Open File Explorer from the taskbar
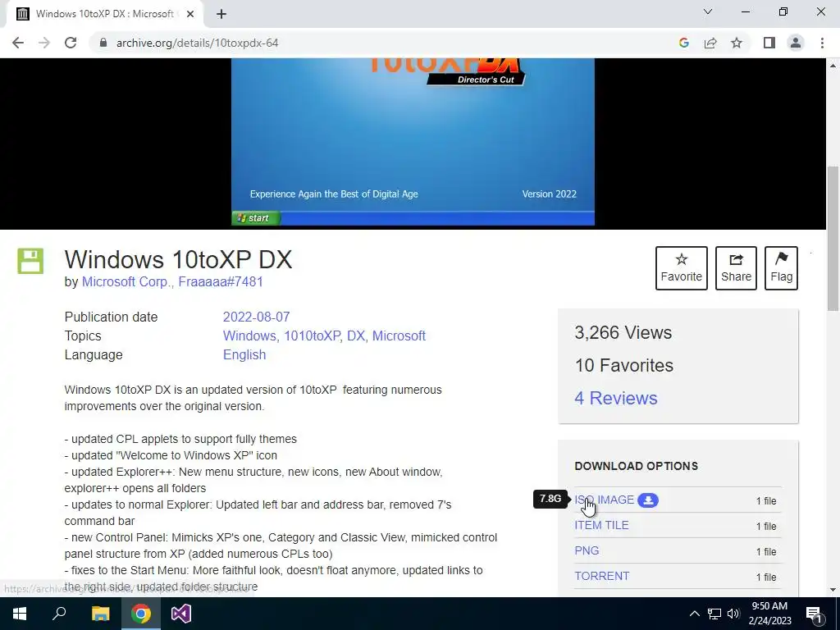The width and height of the screenshot is (840, 630). coord(100,614)
